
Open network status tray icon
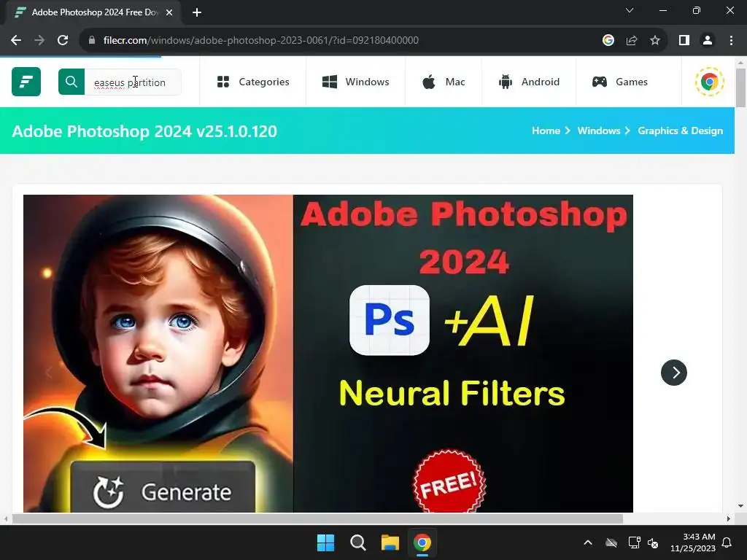[634, 542]
